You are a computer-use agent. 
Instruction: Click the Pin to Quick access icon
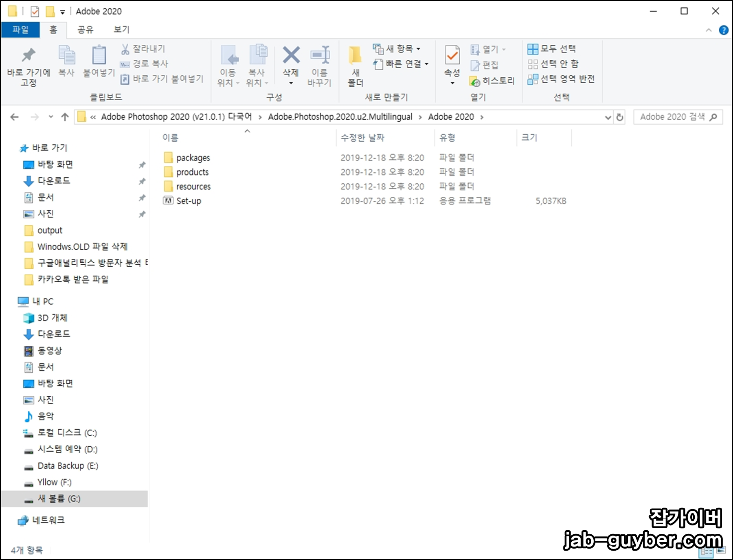point(29,55)
